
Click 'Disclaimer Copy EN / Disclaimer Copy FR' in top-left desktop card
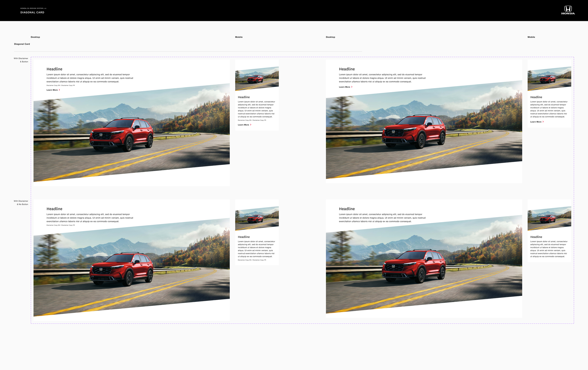click(60, 86)
